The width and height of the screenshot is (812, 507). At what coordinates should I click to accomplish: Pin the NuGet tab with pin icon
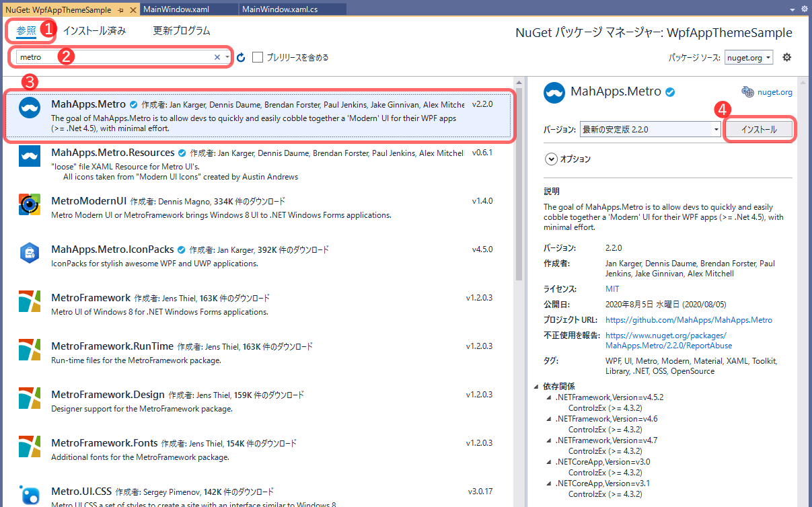point(120,9)
